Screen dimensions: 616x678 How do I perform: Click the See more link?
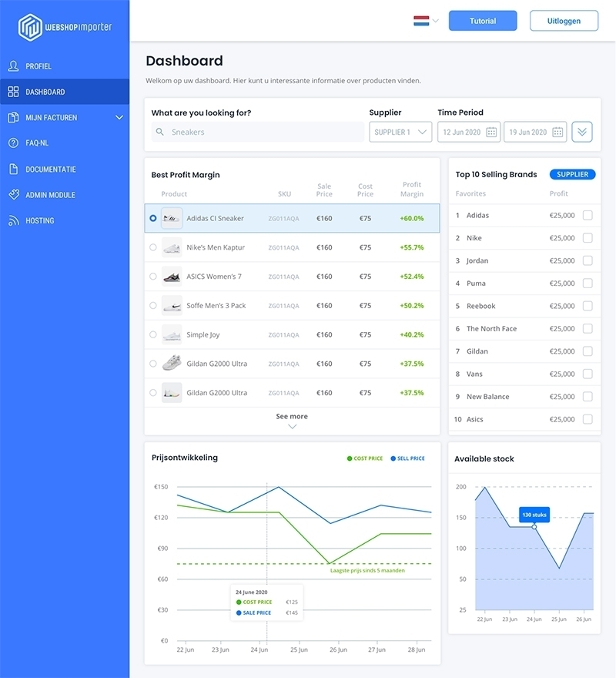(292, 416)
